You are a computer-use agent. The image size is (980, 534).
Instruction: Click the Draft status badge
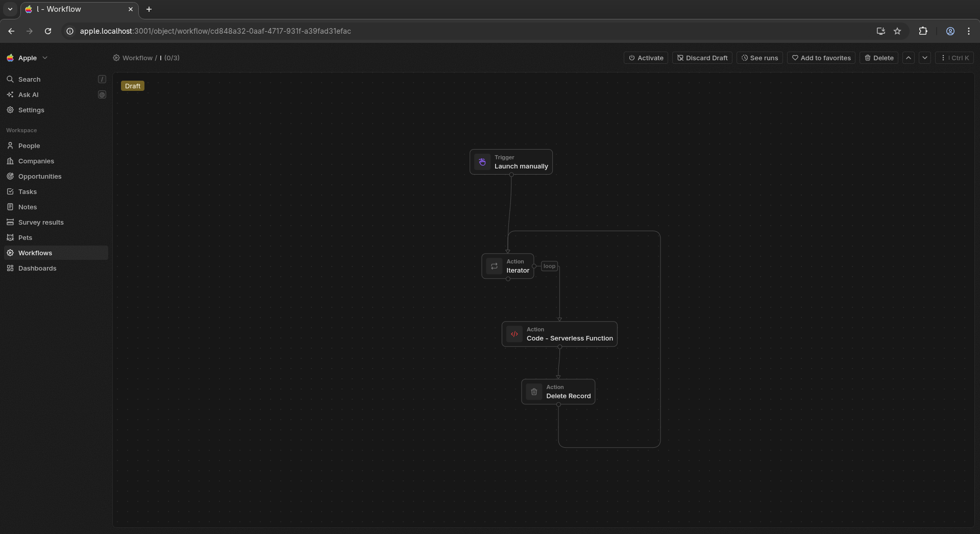pyautogui.click(x=133, y=86)
